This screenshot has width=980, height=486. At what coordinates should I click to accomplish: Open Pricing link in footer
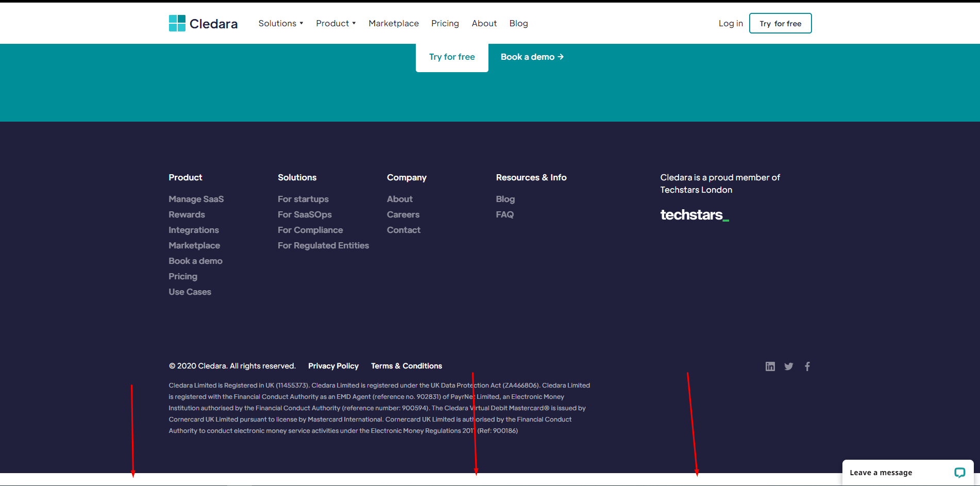point(183,276)
